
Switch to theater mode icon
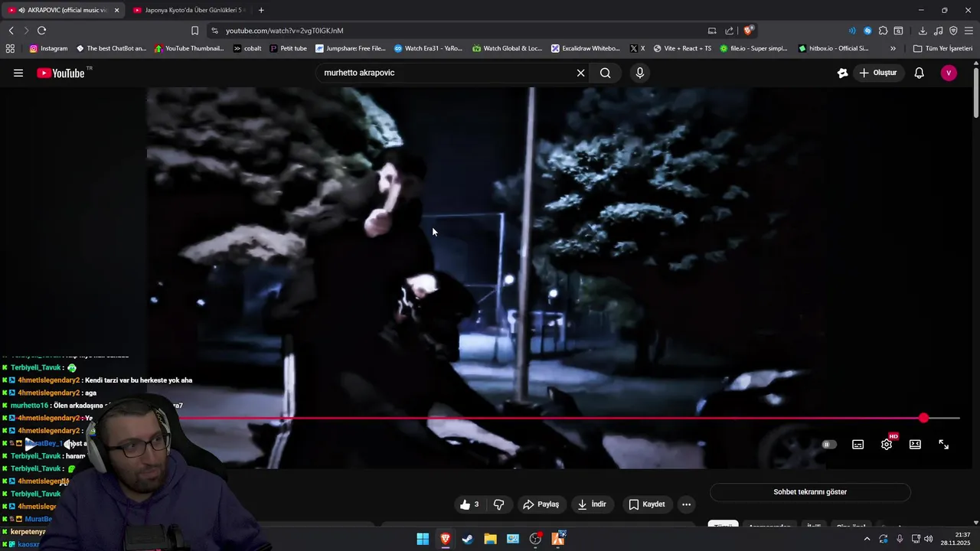point(915,445)
